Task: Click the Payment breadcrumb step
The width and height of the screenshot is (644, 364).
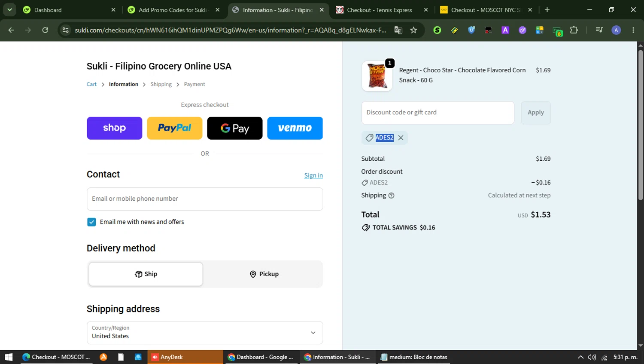Action: pos(194,84)
